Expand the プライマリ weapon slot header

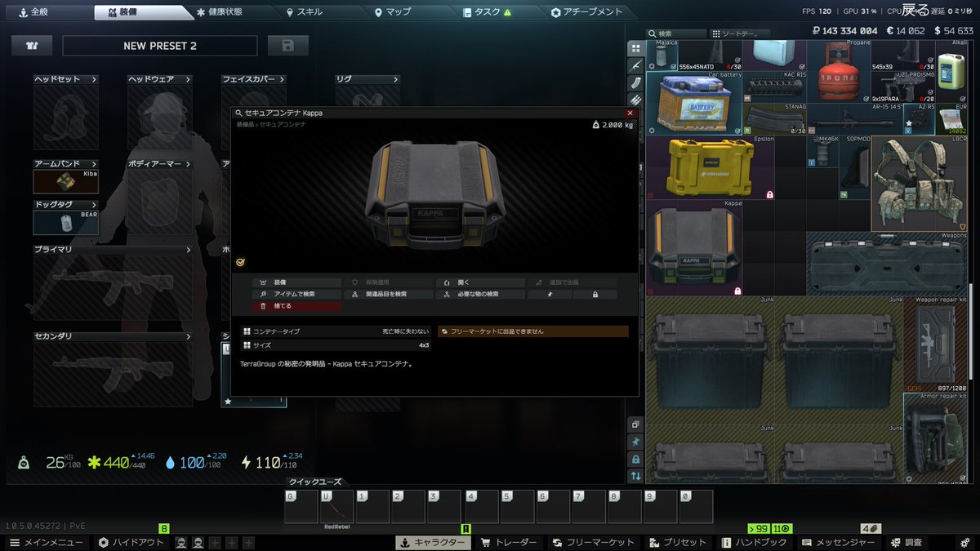pos(114,250)
